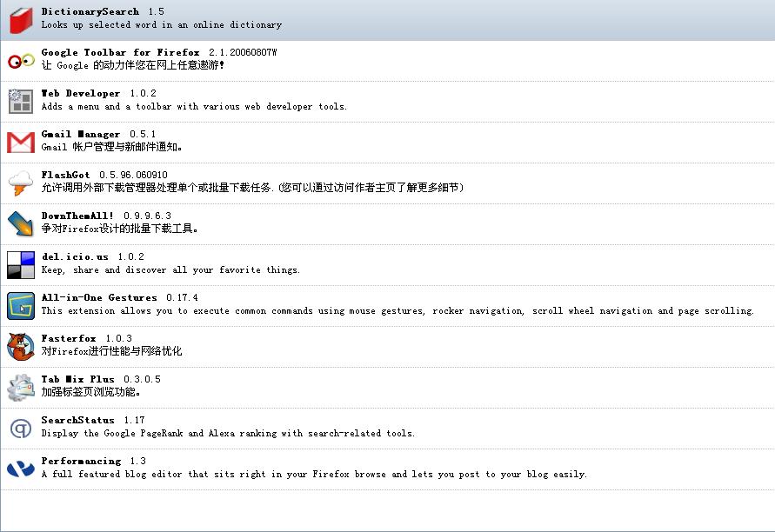Click 'A full featured blog editor' description
Image resolution: width=775 pixels, height=532 pixels.
point(314,475)
